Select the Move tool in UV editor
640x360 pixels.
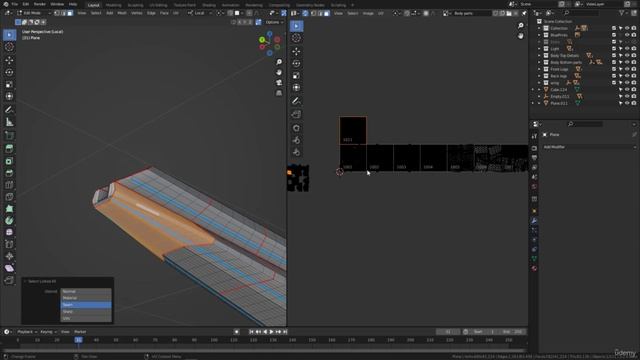[296, 51]
